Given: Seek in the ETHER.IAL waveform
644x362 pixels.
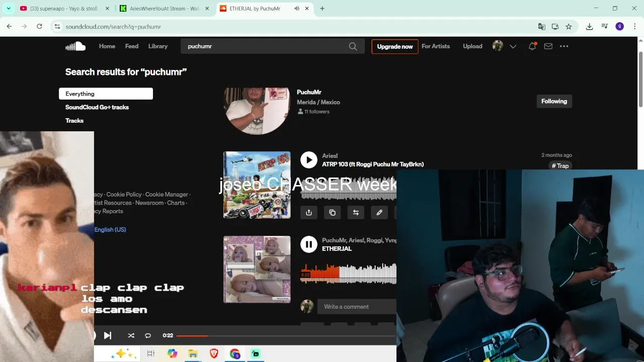Looking at the screenshot, I should click(x=348, y=273).
